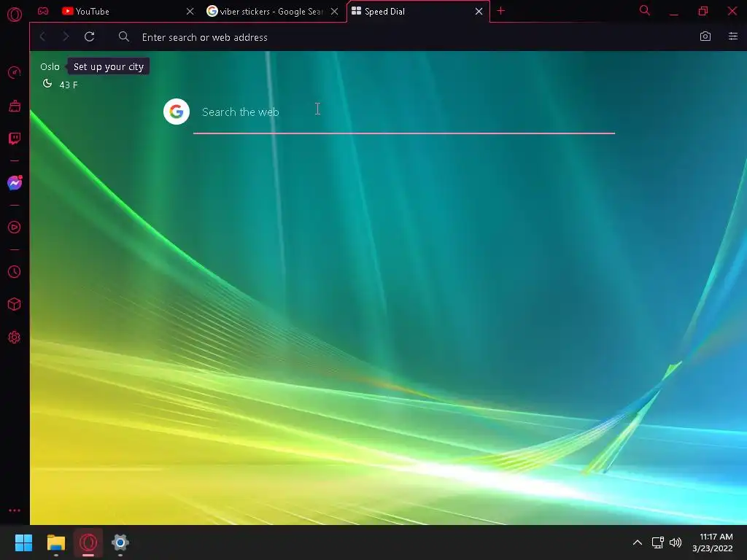Show hidden tray icons chevron
Screen dimensions: 747x560
(x=638, y=542)
